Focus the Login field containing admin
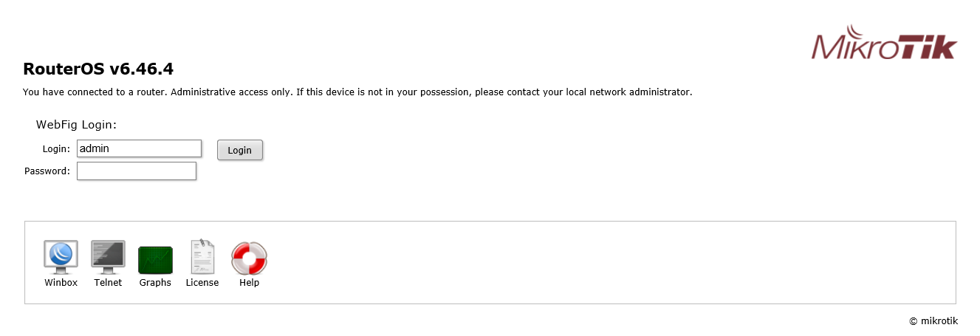Image resolution: width=980 pixels, height=336 pixels. (139, 148)
